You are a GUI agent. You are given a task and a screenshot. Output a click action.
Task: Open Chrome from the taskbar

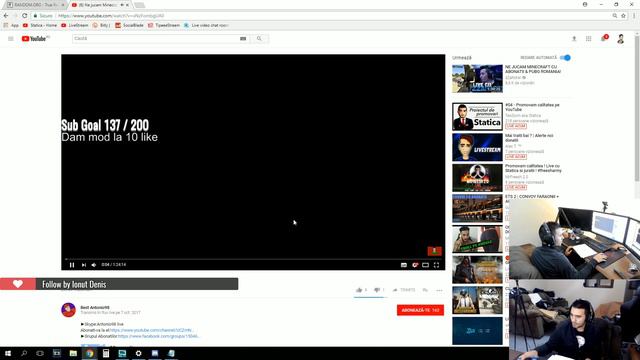89,353
